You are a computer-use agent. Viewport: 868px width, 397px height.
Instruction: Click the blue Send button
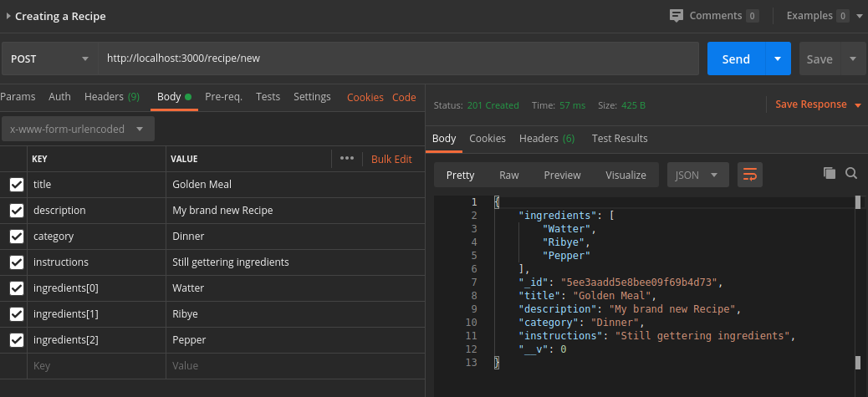[736, 59]
